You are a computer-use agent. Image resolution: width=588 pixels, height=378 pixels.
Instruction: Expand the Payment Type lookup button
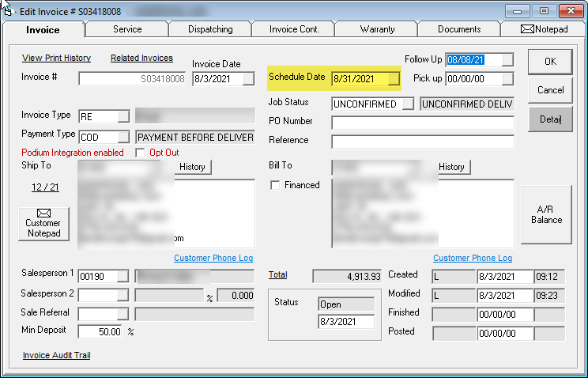(122, 137)
